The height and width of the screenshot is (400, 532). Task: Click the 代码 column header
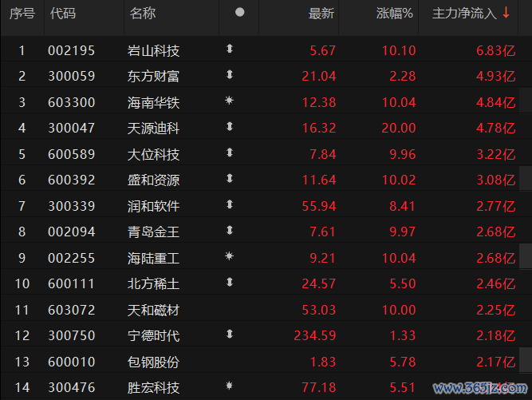[63, 14]
